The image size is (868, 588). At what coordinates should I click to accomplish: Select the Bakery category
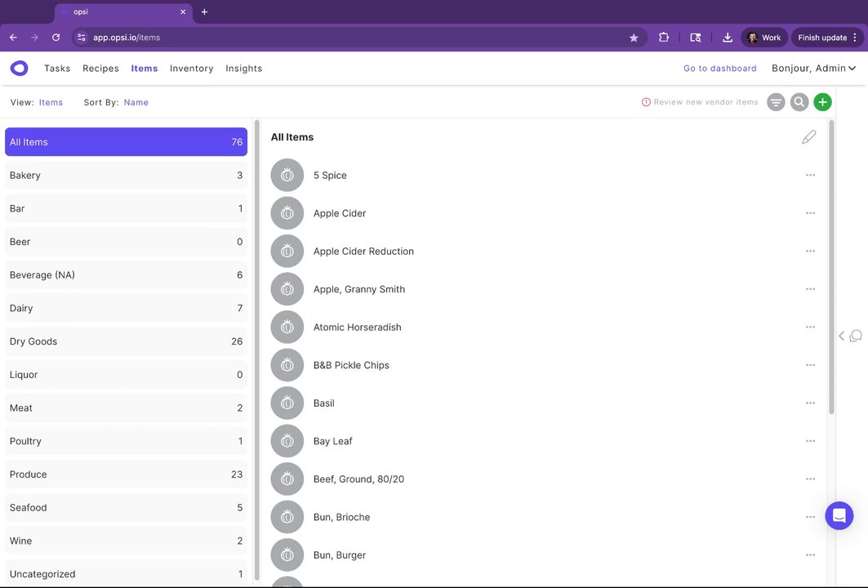pyautogui.click(x=127, y=175)
